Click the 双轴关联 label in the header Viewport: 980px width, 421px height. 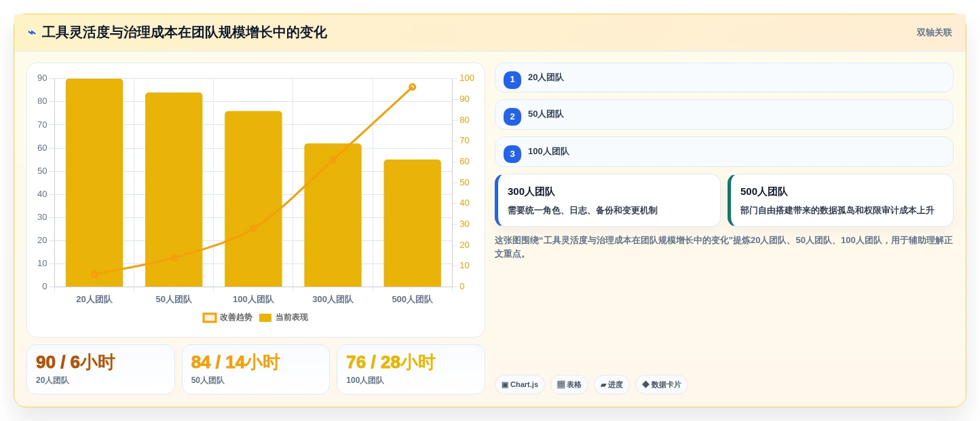point(934,33)
